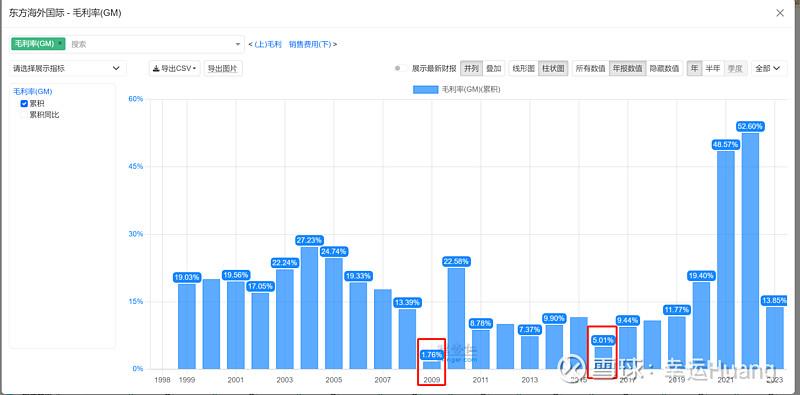Click the 9.44% data label
This screenshot has width=800, height=395.
pos(628,320)
